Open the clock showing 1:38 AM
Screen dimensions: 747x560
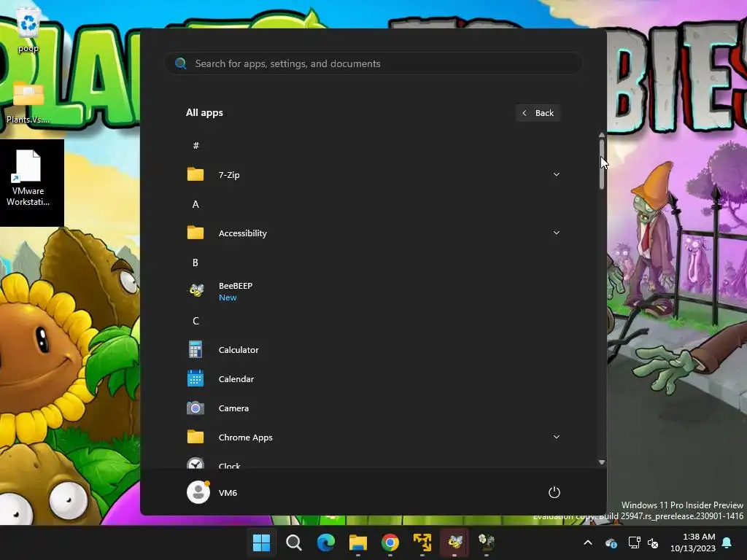(693, 542)
